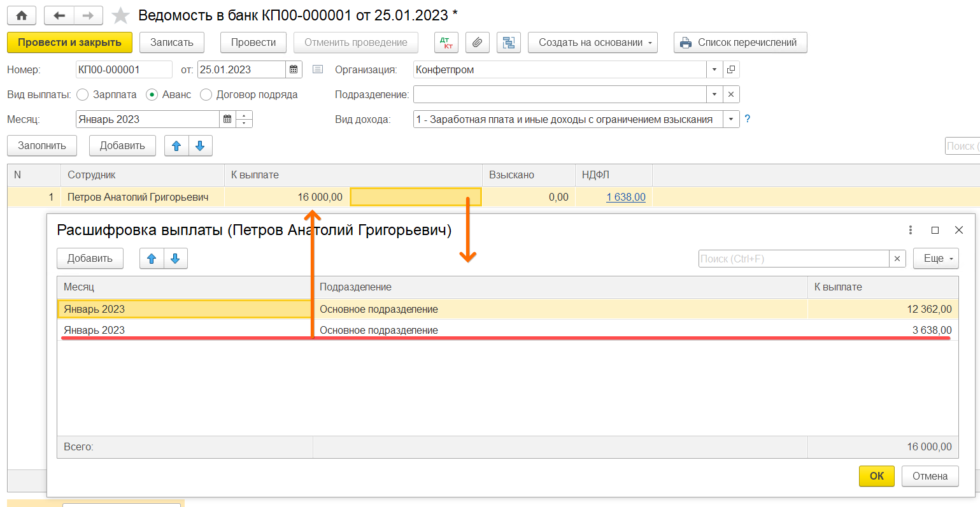Click the Home icon button

pyautogui.click(x=22, y=15)
